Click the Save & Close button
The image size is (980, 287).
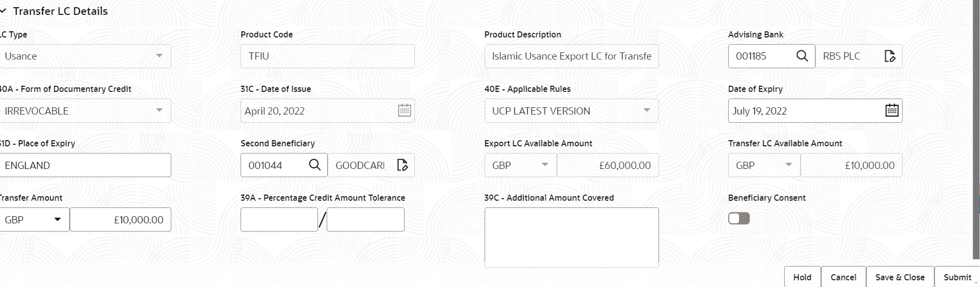pos(899,277)
